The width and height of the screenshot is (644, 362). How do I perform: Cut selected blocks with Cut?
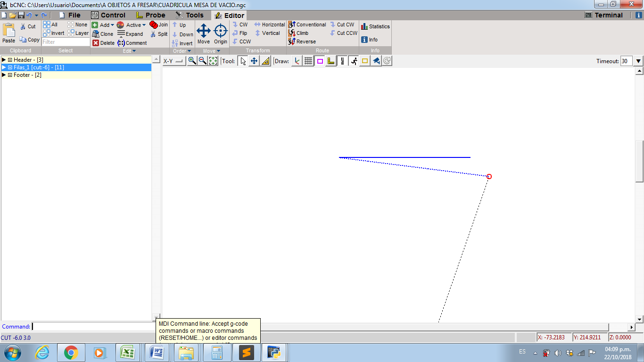click(x=28, y=26)
